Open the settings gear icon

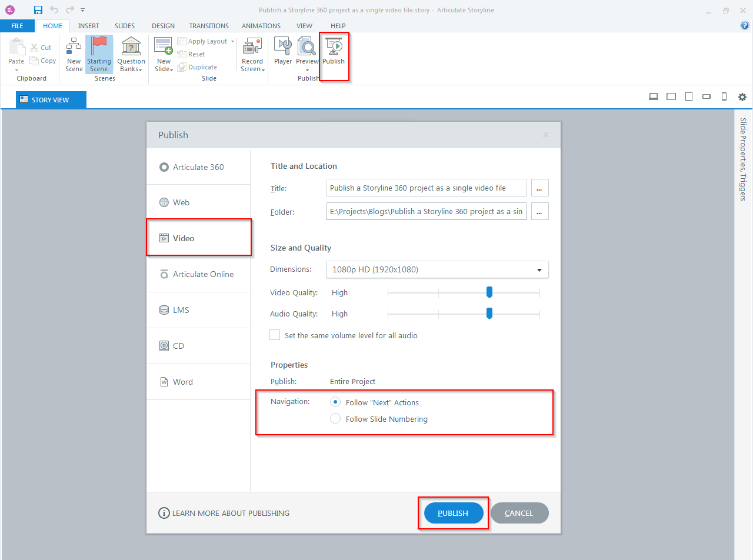point(742,97)
